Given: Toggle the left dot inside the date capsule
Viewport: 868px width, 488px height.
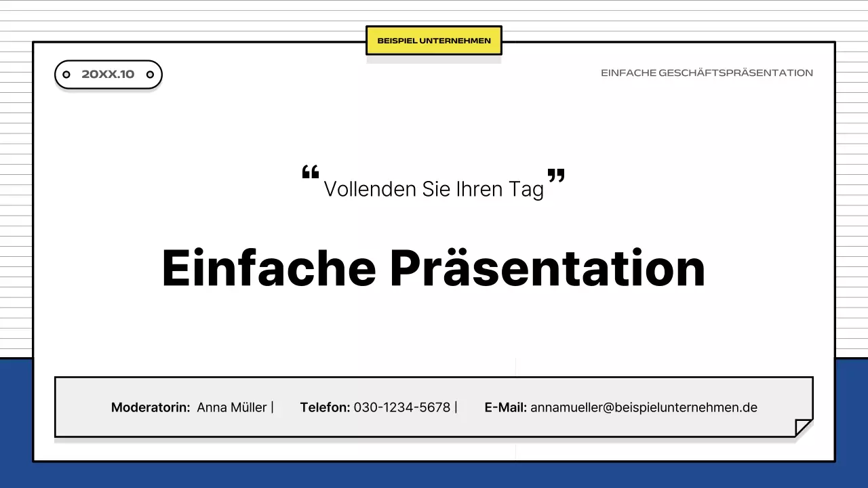Looking at the screenshot, I should [x=66, y=75].
